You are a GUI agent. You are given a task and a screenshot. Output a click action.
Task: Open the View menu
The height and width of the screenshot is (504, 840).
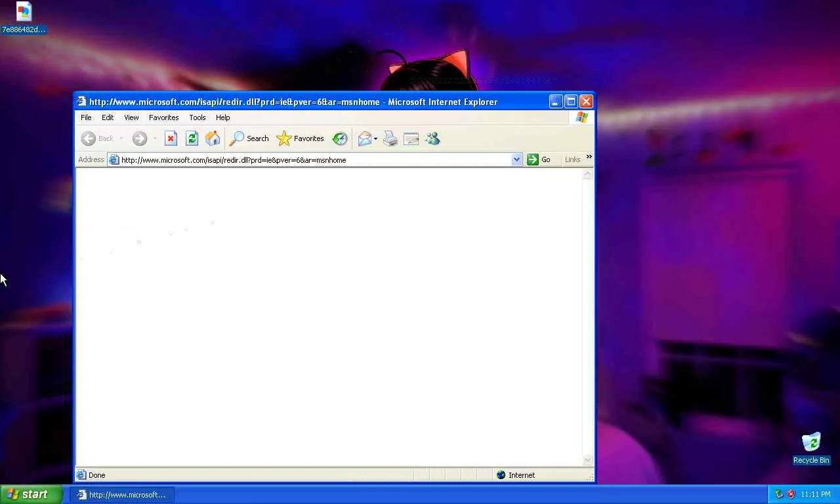tap(131, 117)
